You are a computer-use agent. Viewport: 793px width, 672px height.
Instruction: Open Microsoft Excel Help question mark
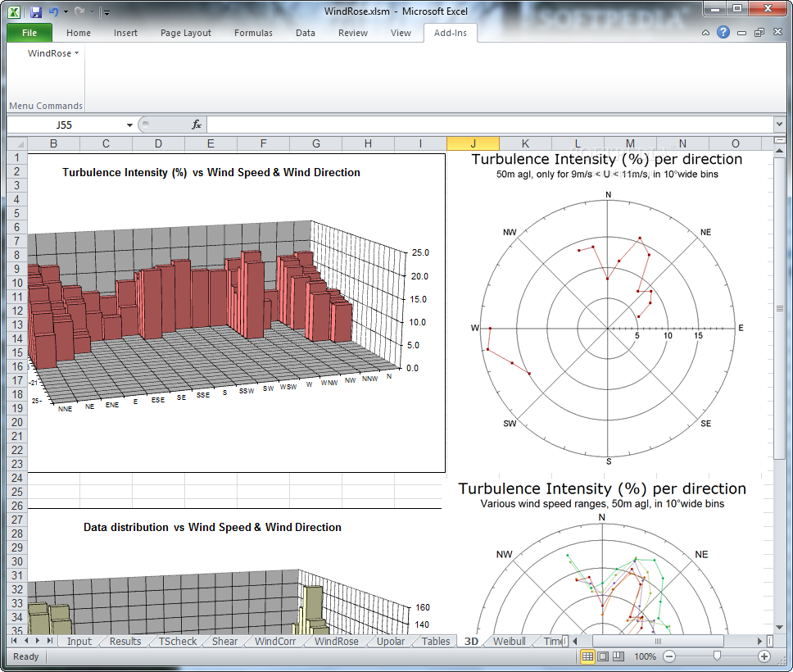(723, 33)
